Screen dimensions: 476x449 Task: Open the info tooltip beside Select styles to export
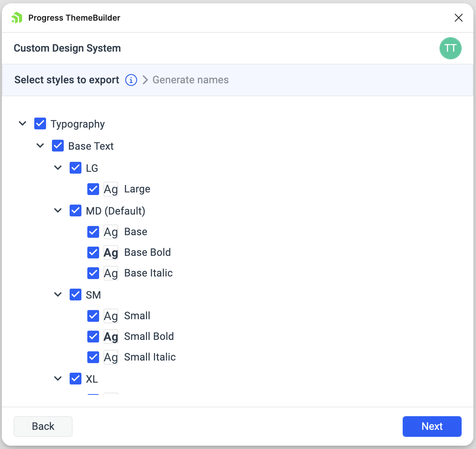pyautogui.click(x=131, y=80)
